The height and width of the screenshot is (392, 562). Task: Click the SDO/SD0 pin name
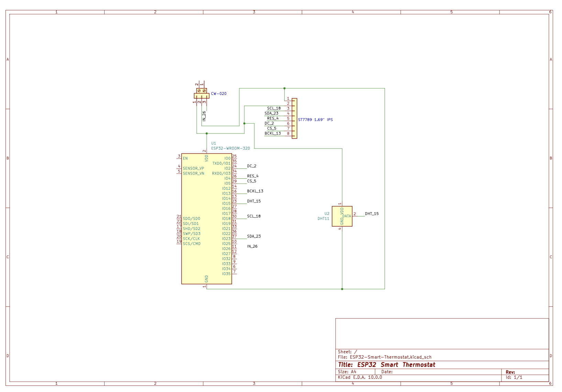(x=191, y=219)
